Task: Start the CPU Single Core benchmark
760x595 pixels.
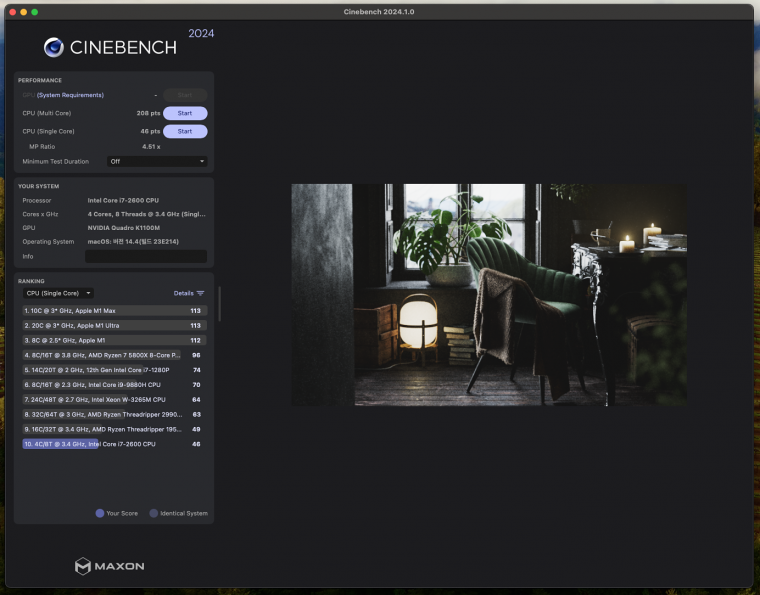Action: coord(185,131)
